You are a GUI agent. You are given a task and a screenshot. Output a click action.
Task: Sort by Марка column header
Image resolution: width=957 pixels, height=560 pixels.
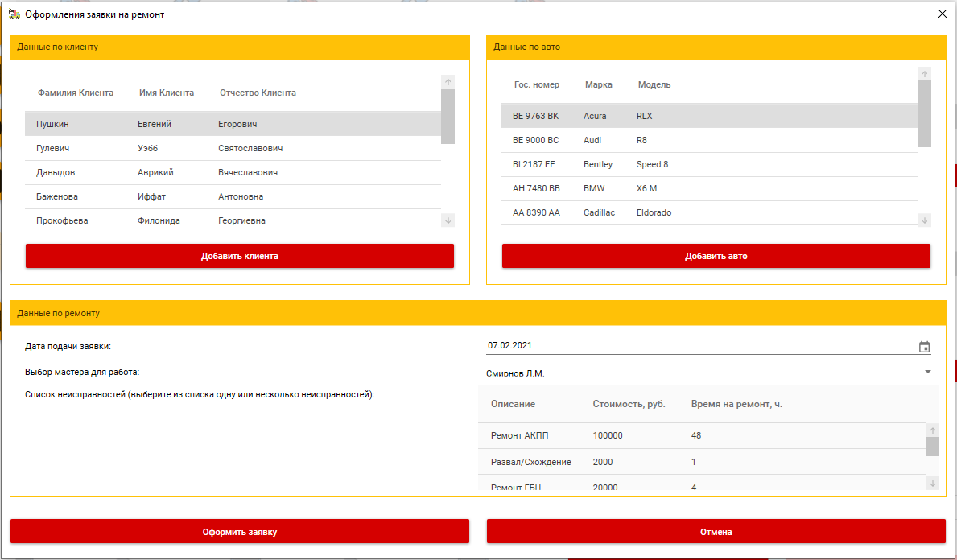tap(599, 84)
